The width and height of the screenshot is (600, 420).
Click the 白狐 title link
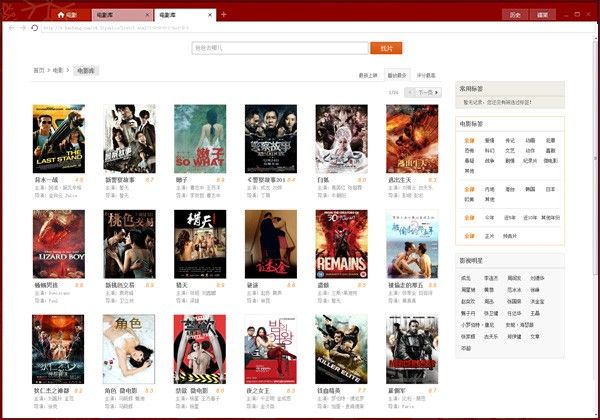coord(323,180)
